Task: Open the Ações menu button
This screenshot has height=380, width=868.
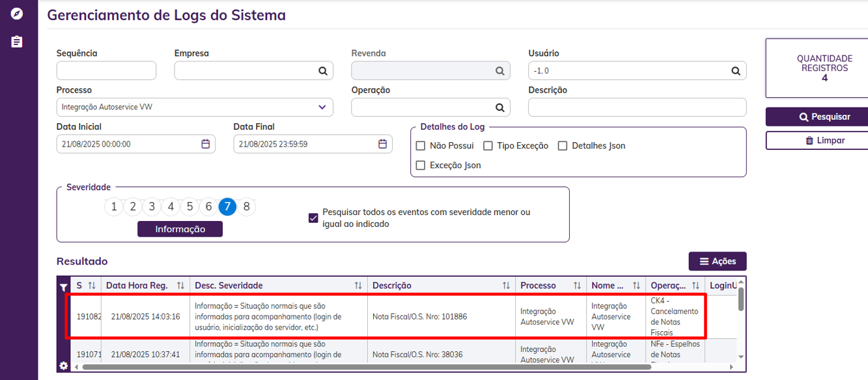Action: (718, 261)
